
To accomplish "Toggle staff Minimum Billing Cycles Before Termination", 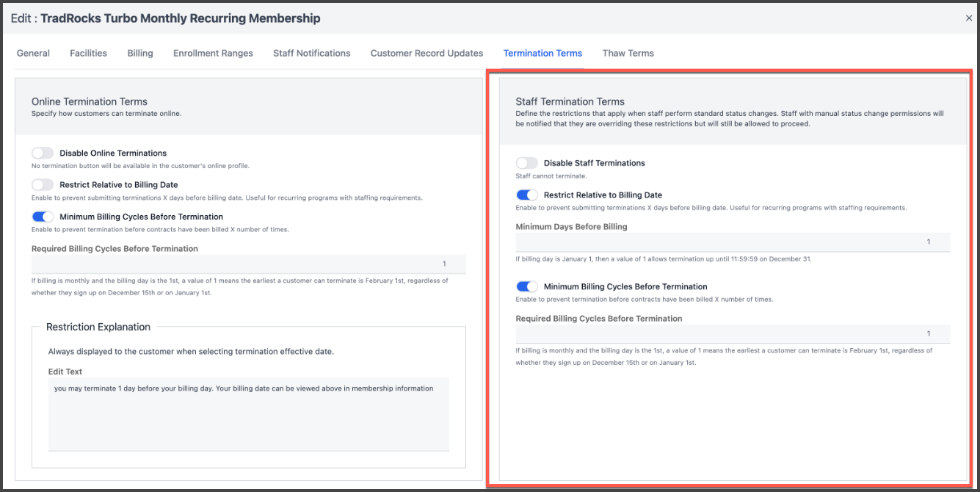I will click(x=527, y=286).
